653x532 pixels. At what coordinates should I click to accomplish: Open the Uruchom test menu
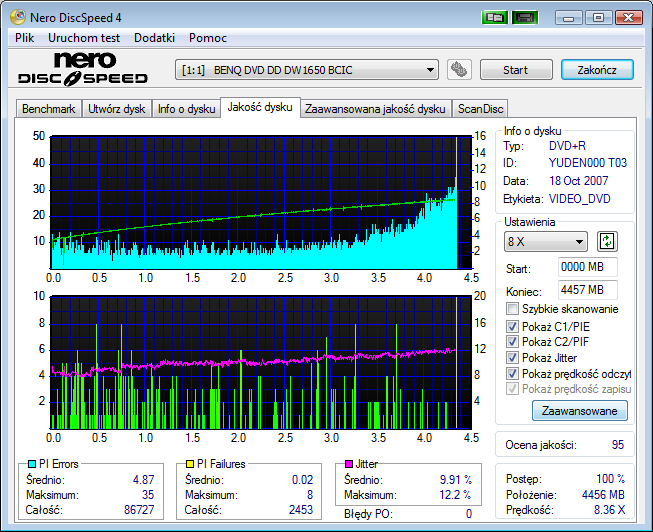pos(84,38)
